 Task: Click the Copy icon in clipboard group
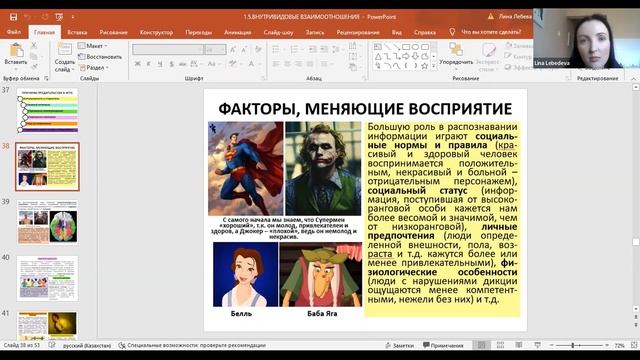click(34, 56)
